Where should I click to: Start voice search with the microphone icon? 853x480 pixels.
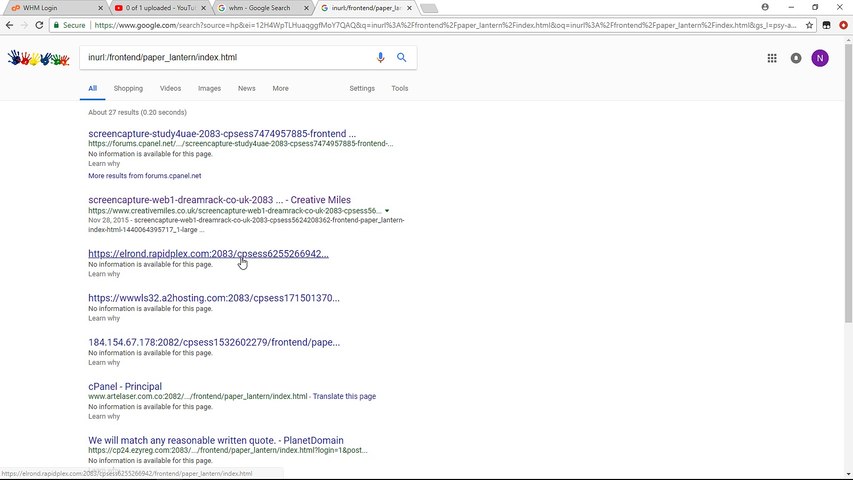coord(380,57)
